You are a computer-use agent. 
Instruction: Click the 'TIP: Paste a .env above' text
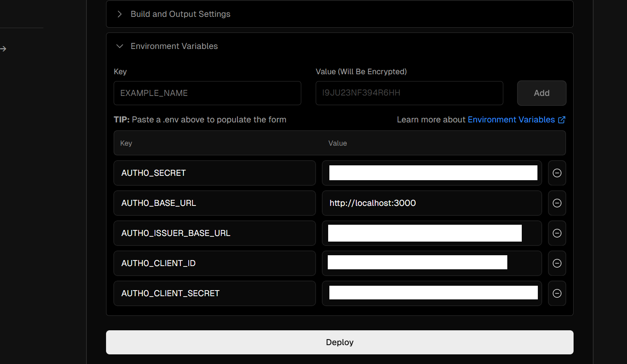coord(200,120)
